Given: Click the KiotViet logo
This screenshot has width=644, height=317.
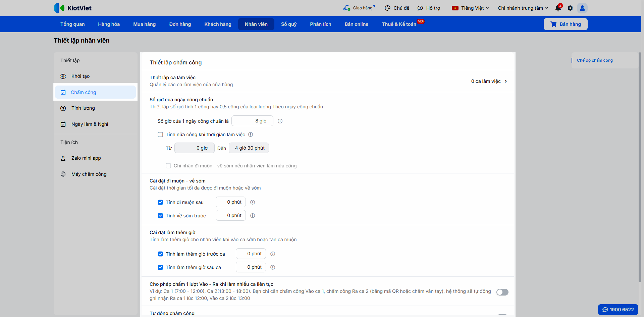Looking at the screenshot, I should tap(72, 8).
